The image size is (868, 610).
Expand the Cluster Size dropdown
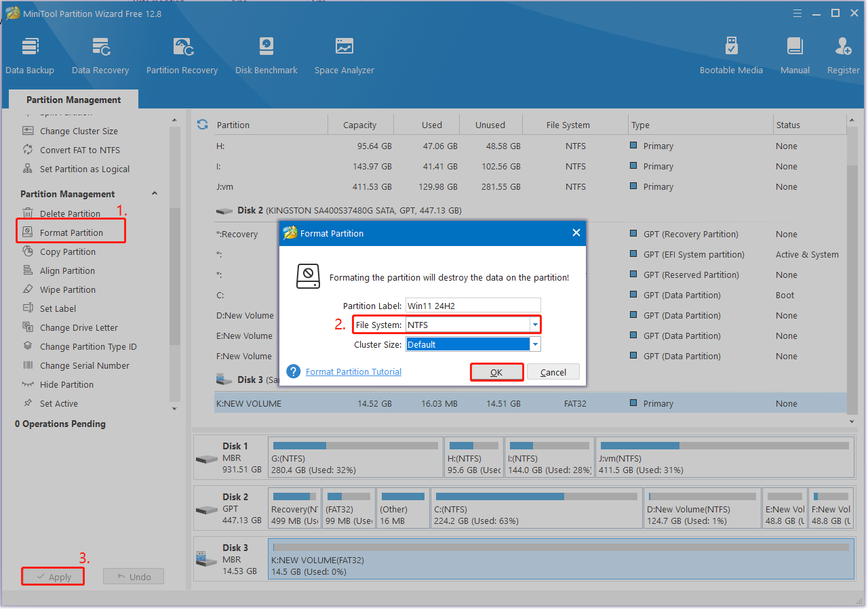point(535,344)
